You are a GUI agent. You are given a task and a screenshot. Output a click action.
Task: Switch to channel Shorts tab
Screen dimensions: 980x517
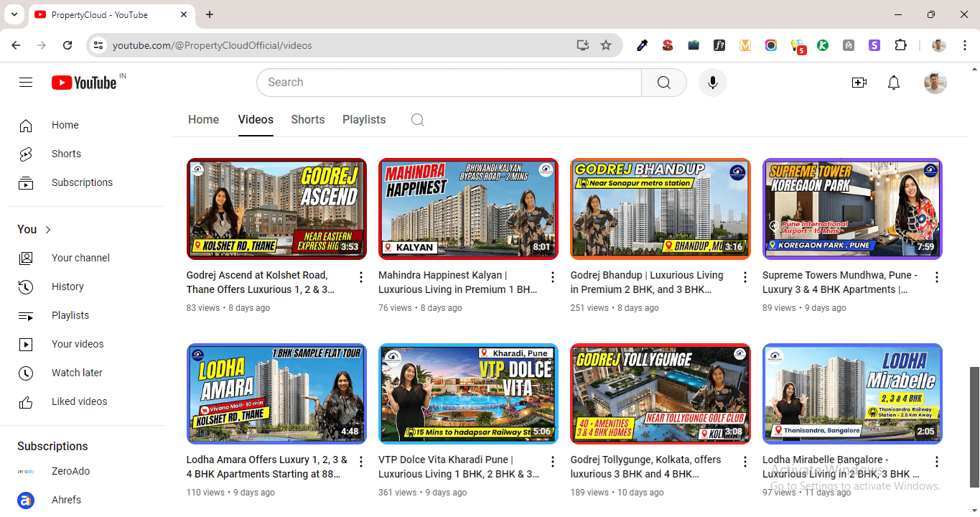(308, 120)
